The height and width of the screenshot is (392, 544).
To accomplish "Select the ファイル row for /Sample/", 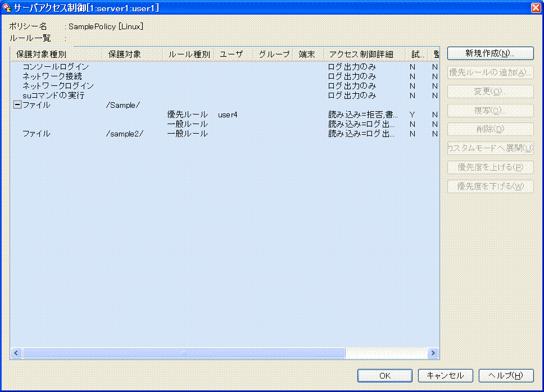I will coord(225,105).
